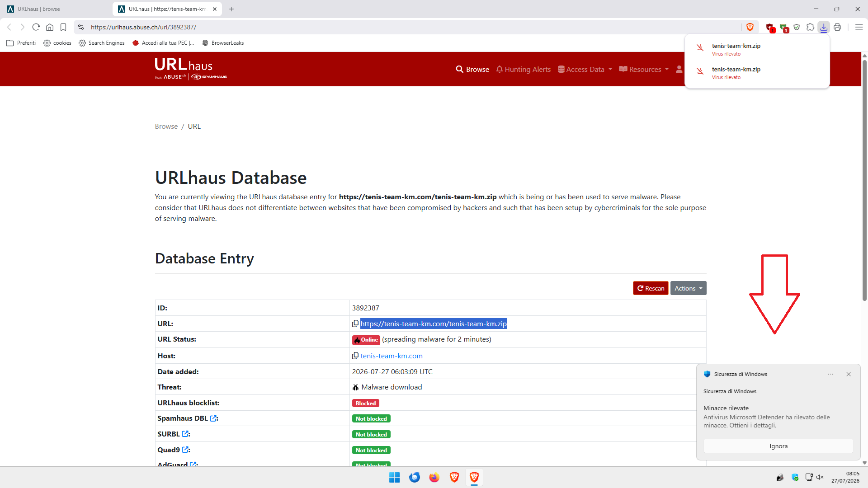This screenshot has height=488, width=868.
Task: Open the BrowserLeaks bookmark
Action: point(223,43)
